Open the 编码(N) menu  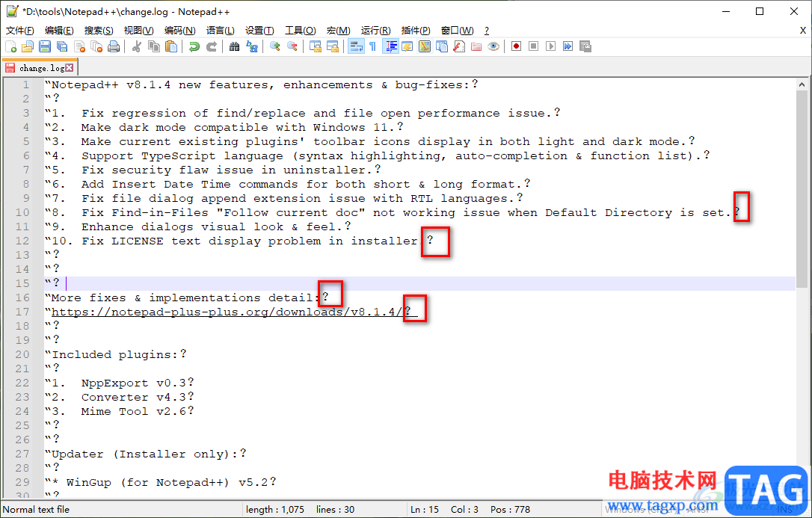179,31
